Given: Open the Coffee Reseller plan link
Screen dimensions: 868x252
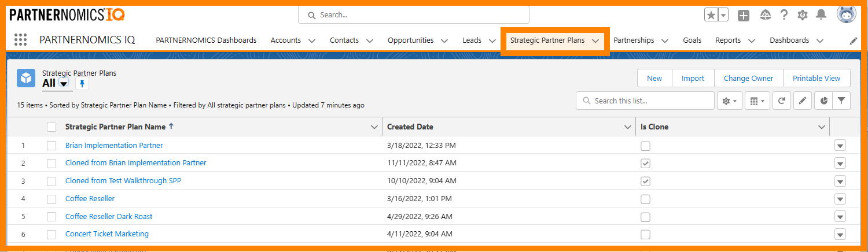Looking at the screenshot, I should coord(90,199).
